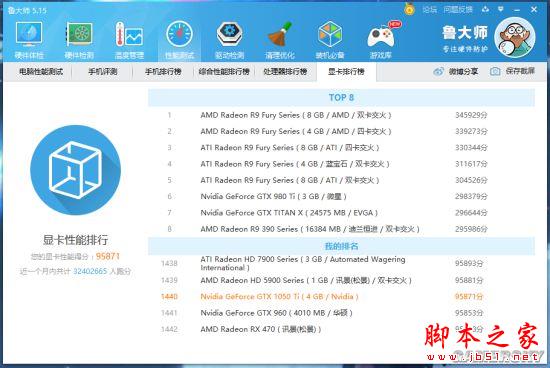This screenshot has height=368, width=550.
Task: Click the 保存截屏 save screenshot text
Action: [520, 71]
